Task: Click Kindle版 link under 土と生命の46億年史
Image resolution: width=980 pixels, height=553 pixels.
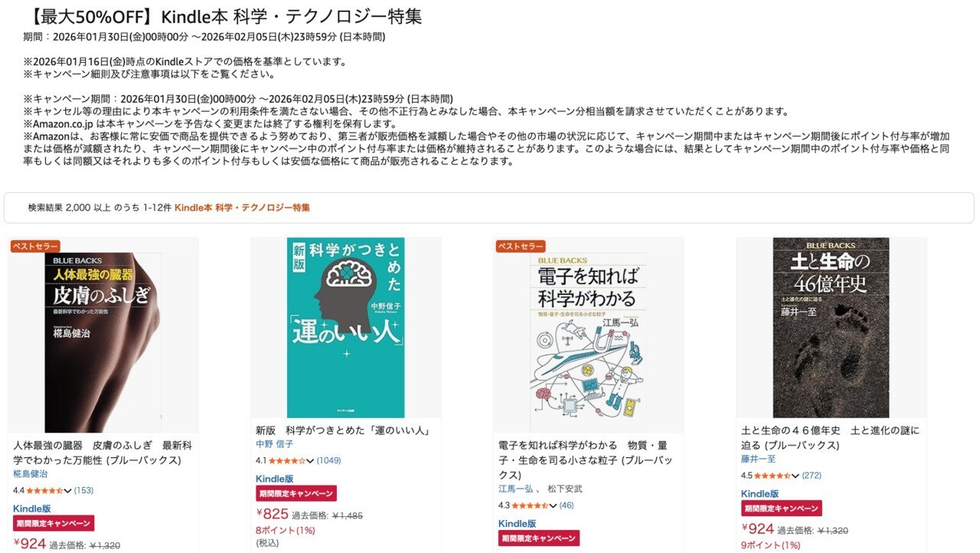Action: point(759,494)
